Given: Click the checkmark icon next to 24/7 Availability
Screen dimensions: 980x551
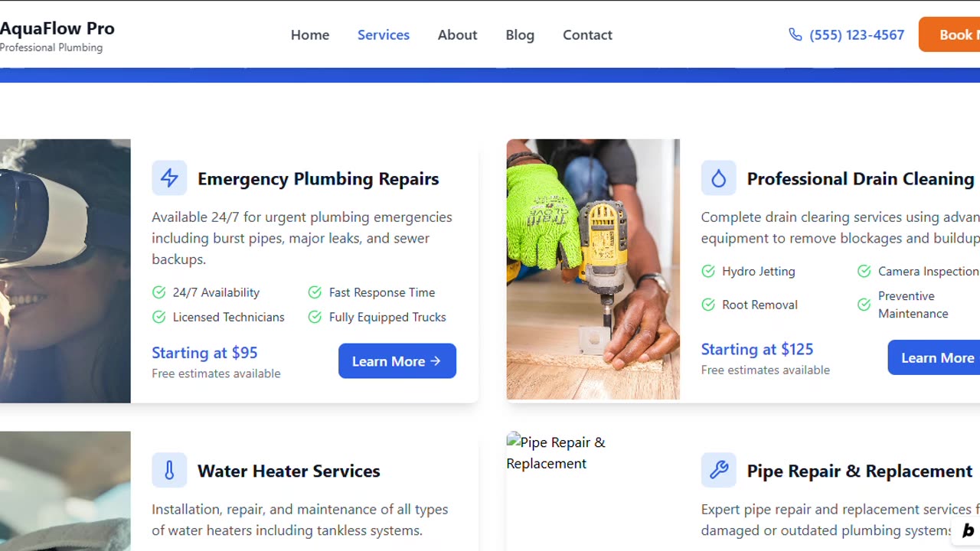Looking at the screenshot, I should pos(158,292).
